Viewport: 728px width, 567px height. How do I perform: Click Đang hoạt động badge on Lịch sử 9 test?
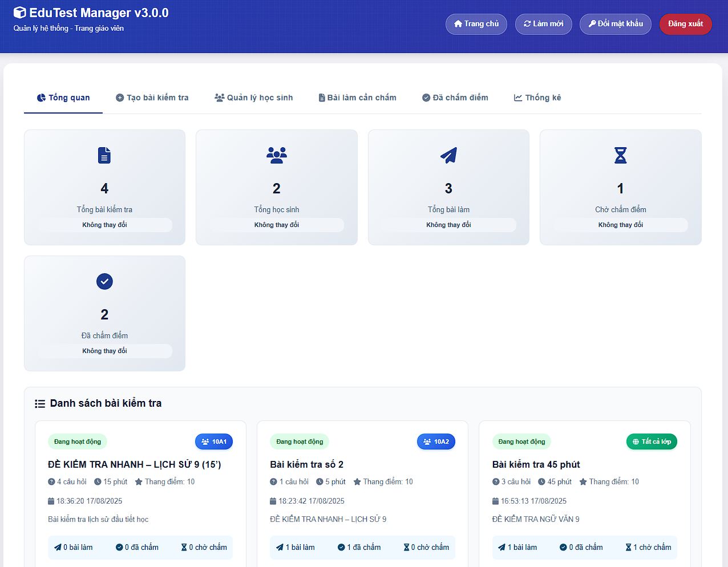click(78, 442)
